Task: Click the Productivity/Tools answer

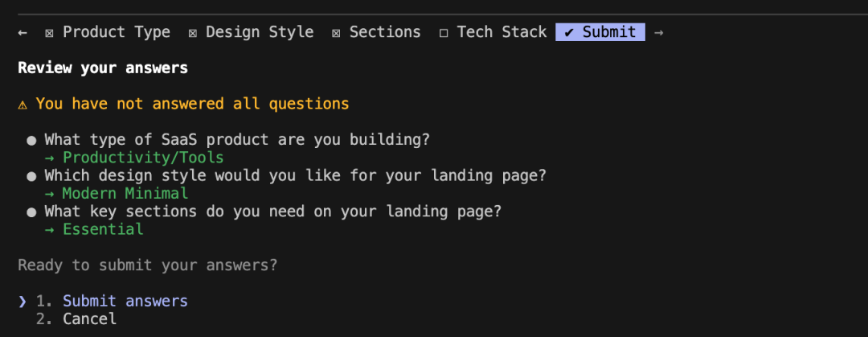Action: (x=142, y=158)
